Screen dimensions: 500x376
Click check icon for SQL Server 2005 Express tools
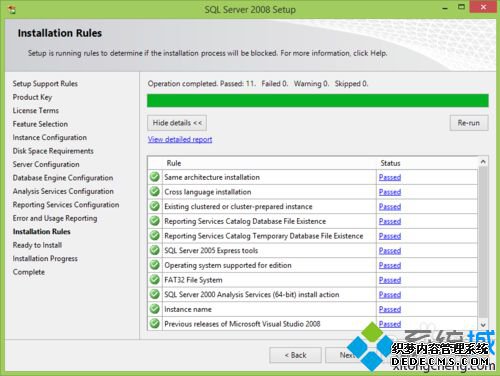tap(155, 250)
